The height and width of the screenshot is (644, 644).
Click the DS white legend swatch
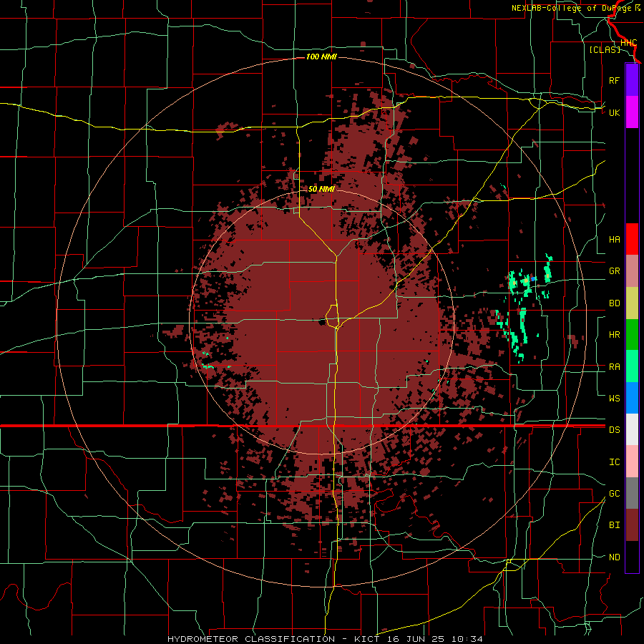pos(632,429)
